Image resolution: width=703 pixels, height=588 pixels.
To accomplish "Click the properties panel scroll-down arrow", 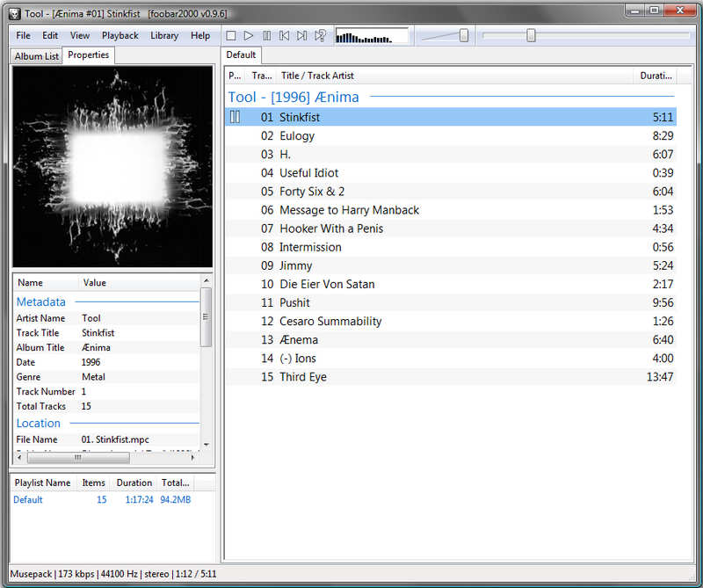I will [207, 445].
